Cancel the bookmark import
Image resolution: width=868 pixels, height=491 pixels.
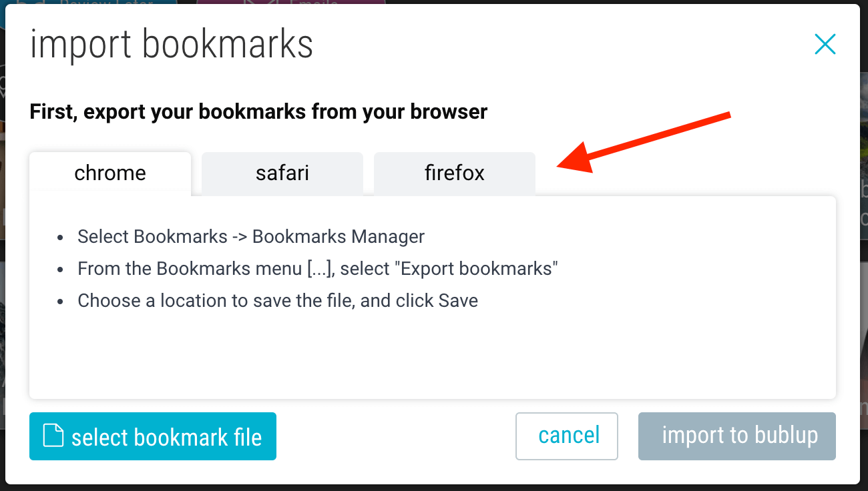tap(567, 436)
